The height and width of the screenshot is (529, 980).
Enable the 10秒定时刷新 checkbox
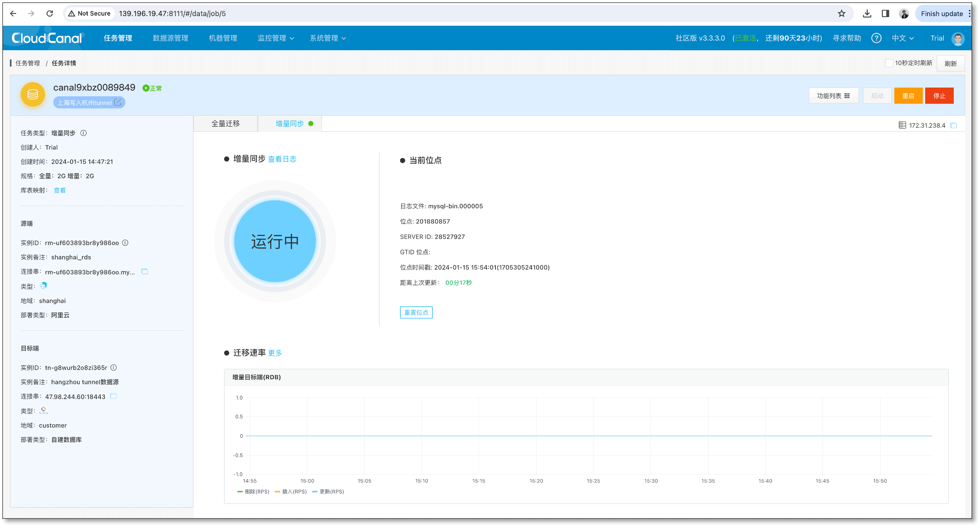click(889, 63)
